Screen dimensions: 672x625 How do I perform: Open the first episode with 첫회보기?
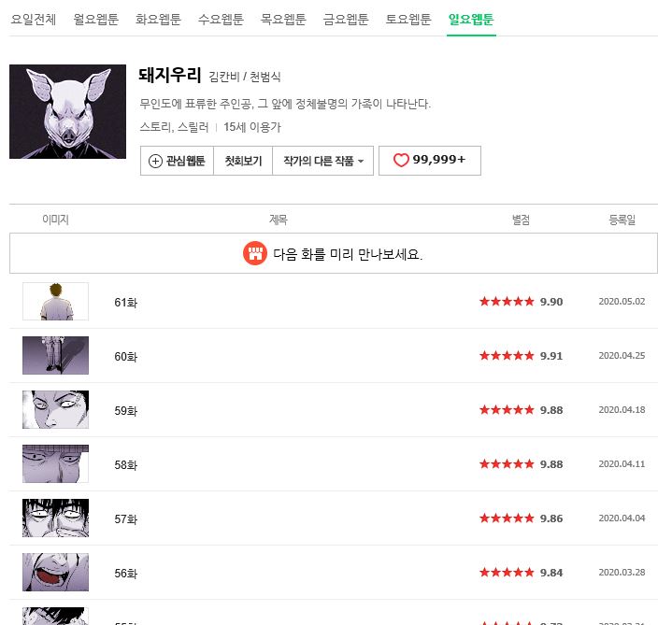(243, 161)
